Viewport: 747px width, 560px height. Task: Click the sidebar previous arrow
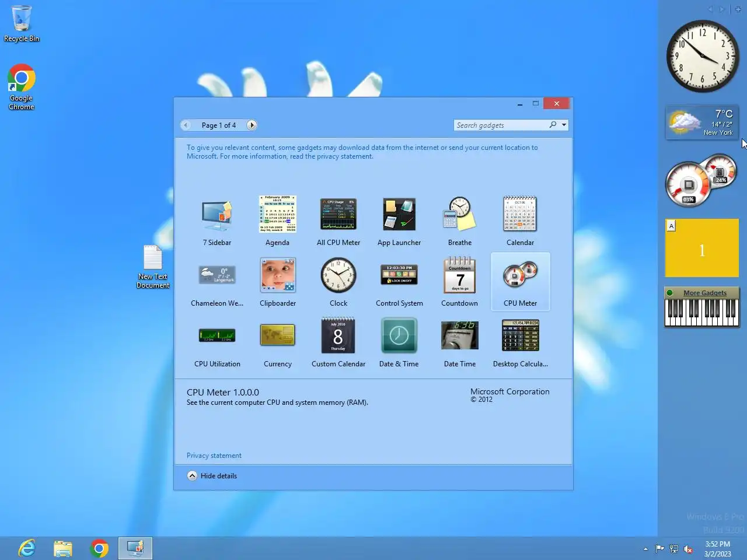710,9
